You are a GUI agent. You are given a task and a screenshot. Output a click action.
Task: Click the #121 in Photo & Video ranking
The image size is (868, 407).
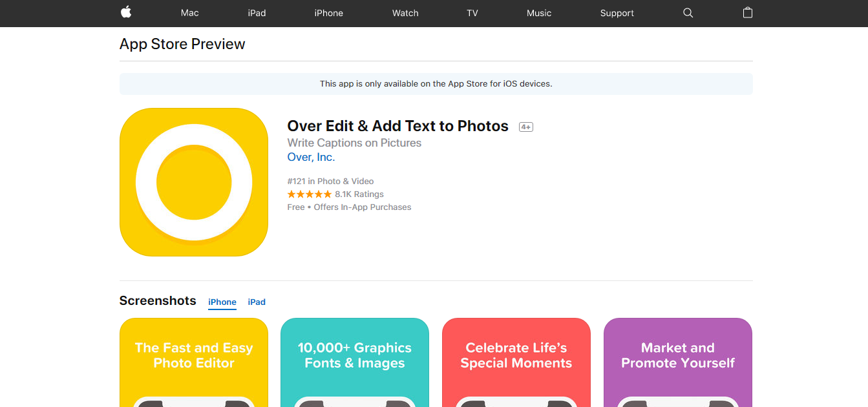click(x=330, y=181)
